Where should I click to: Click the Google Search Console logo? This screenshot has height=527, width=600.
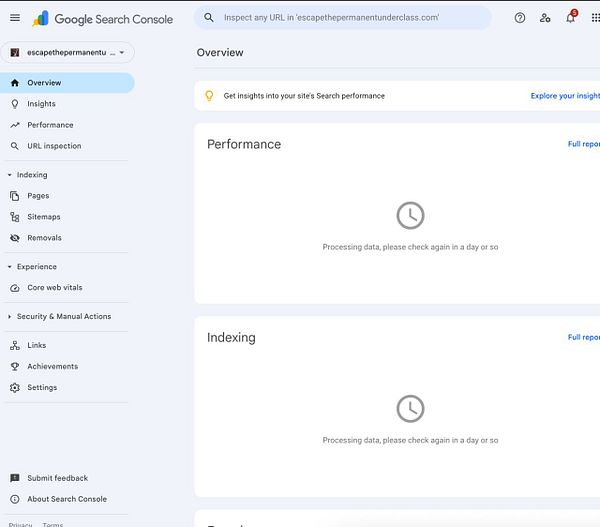coord(103,19)
